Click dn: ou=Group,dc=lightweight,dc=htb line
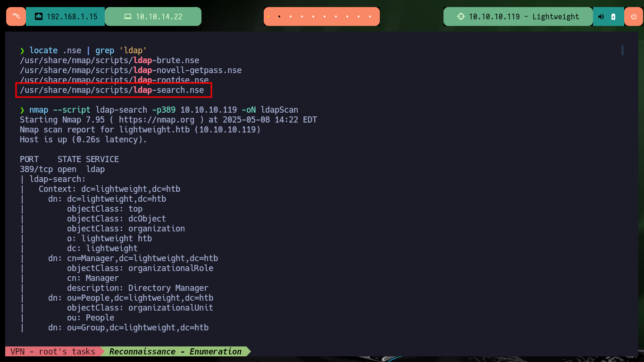 (128, 328)
